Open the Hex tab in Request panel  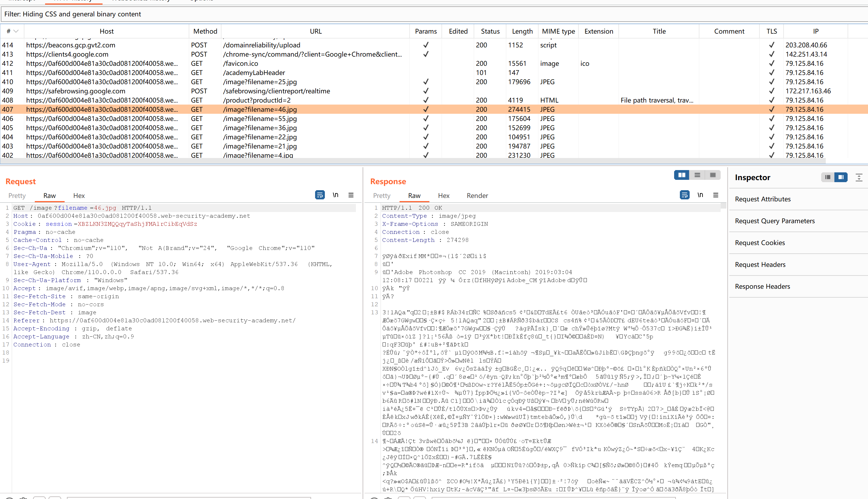[x=79, y=196]
